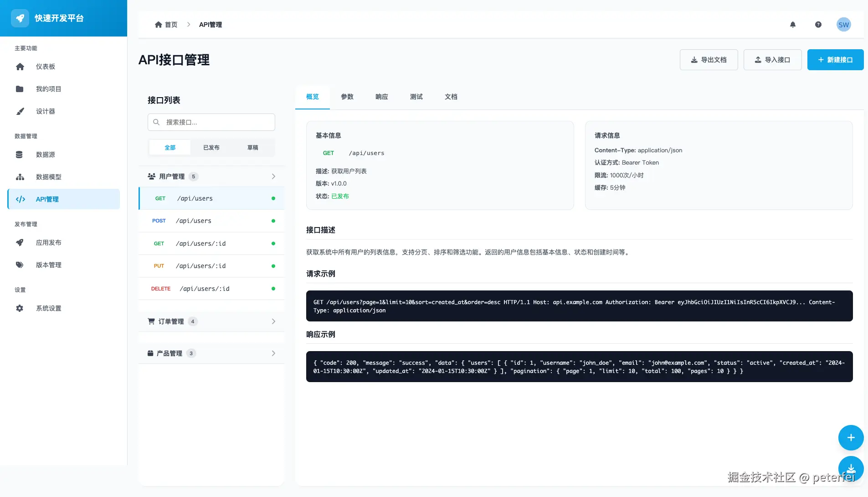Open the notification bell icon
The image size is (868, 497).
792,24
